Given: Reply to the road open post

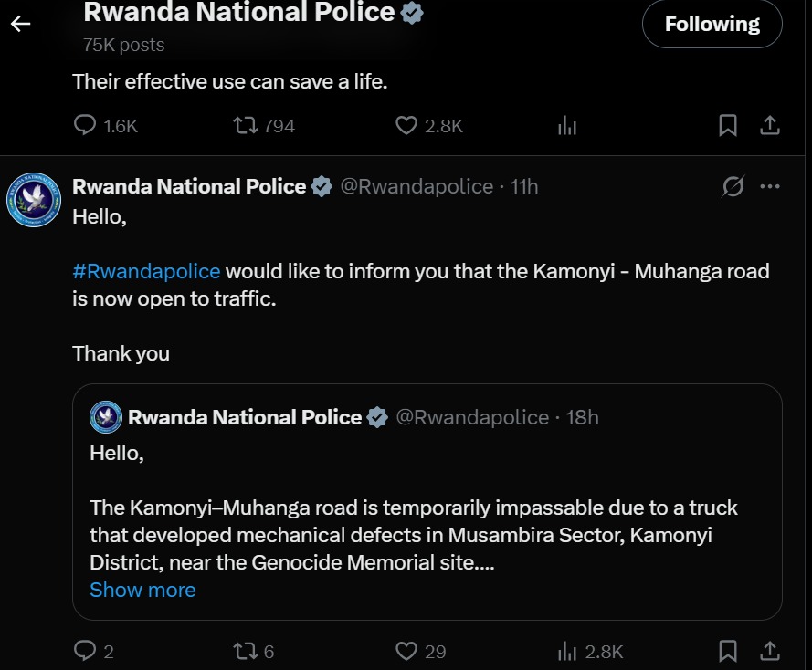Looking at the screenshot, I should 85,651.
